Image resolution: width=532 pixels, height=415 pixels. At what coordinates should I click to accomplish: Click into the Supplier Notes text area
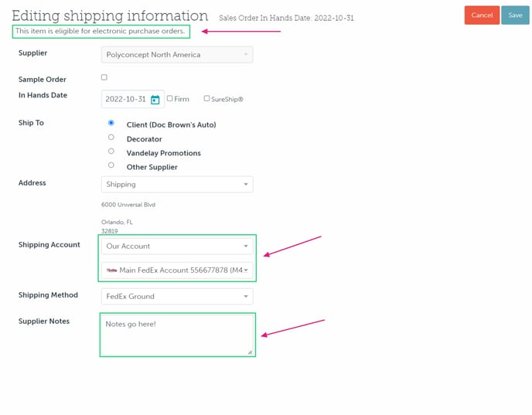[177, 335]
